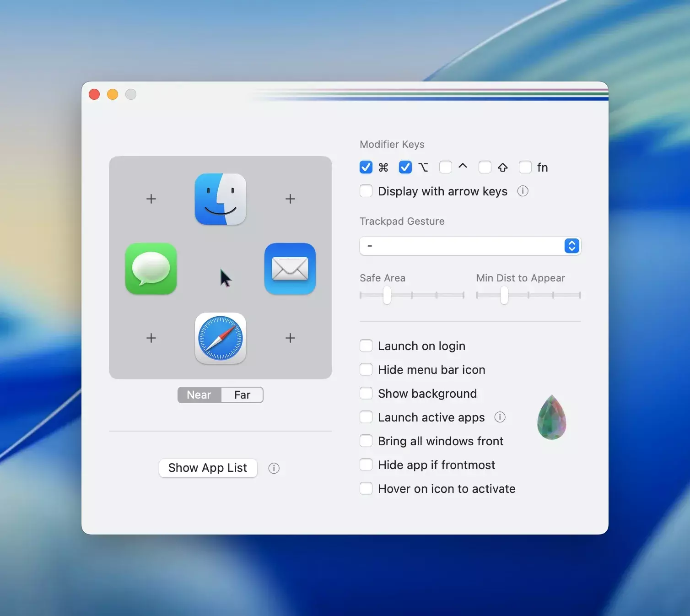Click info icon next to Show App List
Viewport: 690px width, 616px height.
click(274, 468)
